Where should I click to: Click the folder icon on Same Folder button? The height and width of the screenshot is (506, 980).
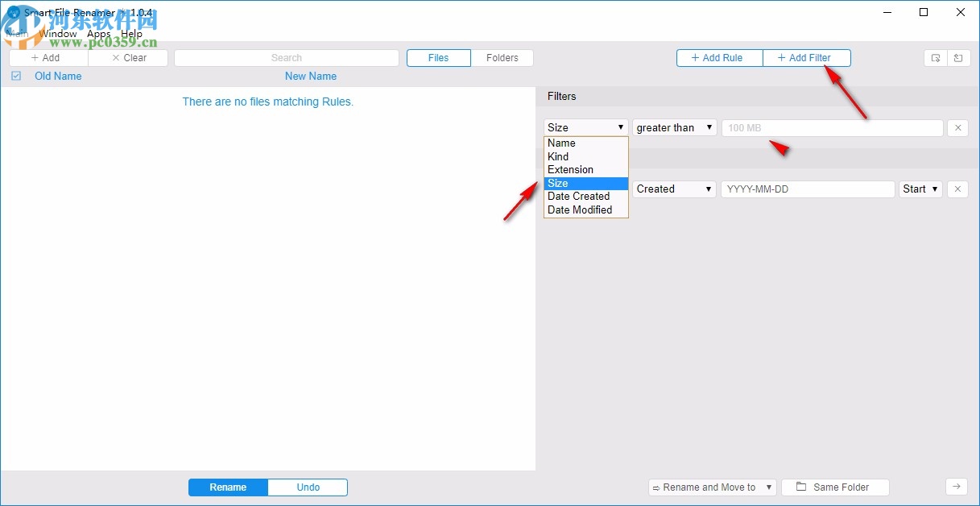[x=800, y=487]
